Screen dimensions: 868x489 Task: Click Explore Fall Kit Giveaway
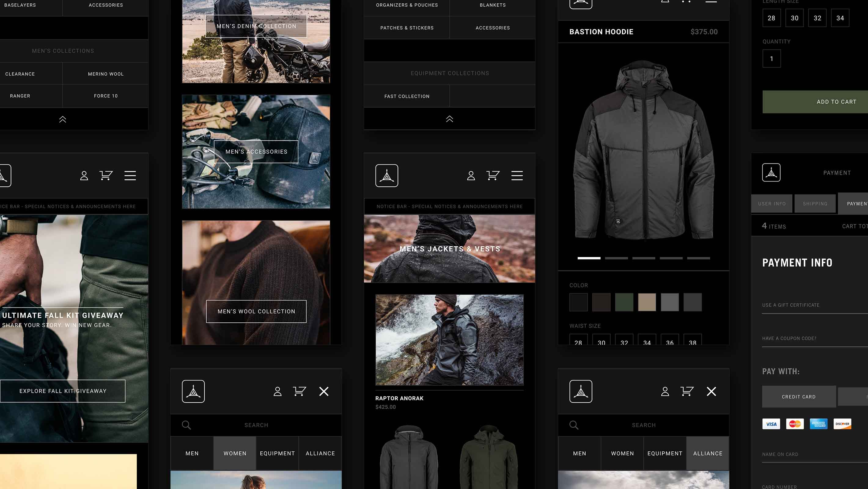(x=63, y=391)
